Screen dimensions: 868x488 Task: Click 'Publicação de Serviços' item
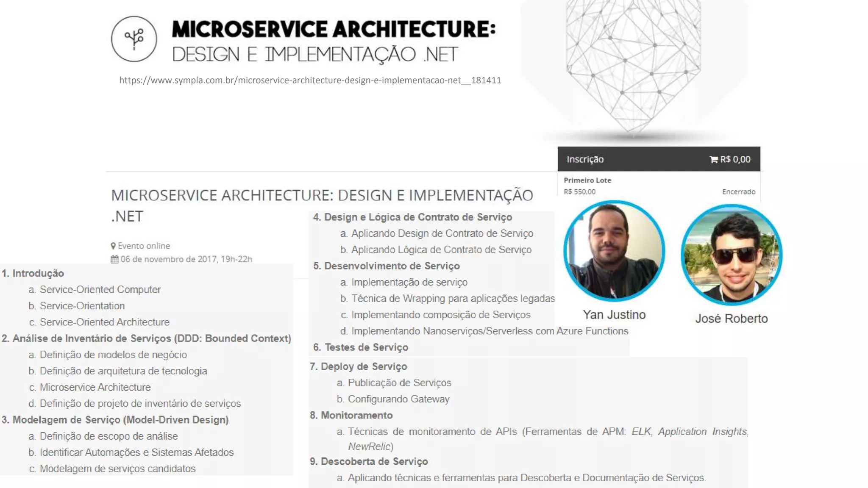coord(399,383)
